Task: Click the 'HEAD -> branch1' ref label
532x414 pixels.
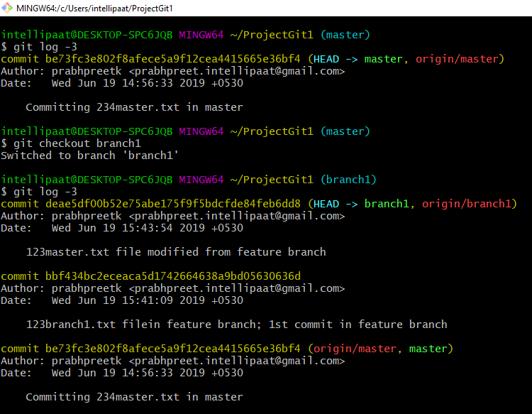Action: 361,204
